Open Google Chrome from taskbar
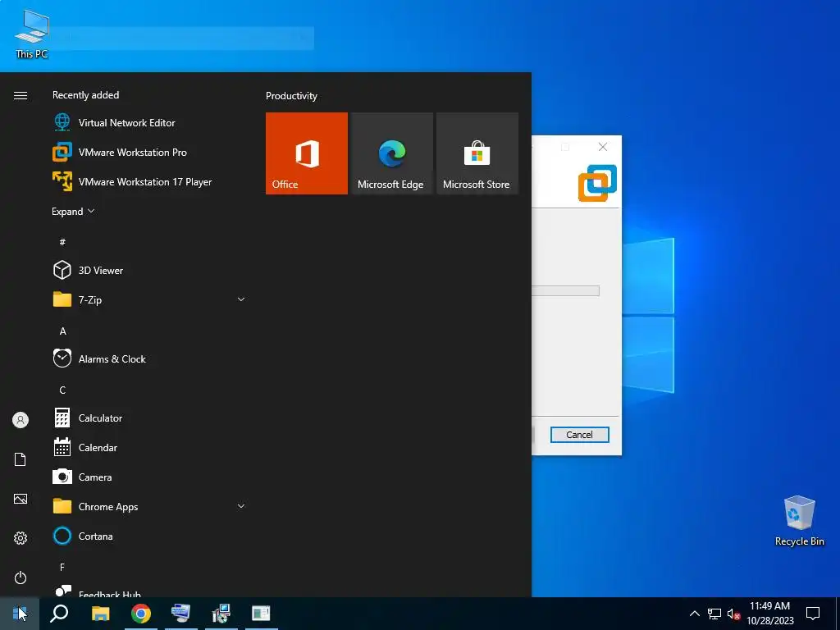The width and height of the screenshot is (840, 630). tap(141, 614)
